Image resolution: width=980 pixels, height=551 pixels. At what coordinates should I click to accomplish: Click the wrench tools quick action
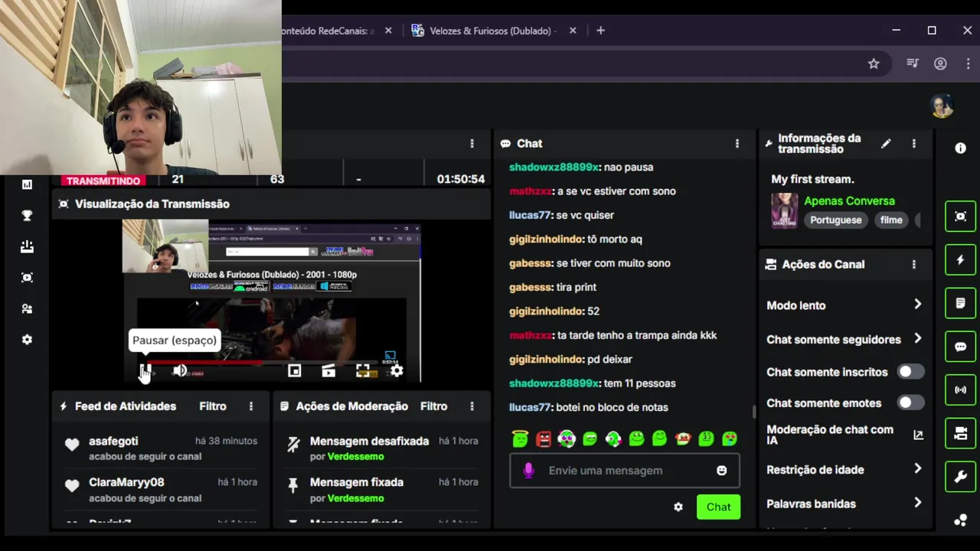(x=960, y=478)
